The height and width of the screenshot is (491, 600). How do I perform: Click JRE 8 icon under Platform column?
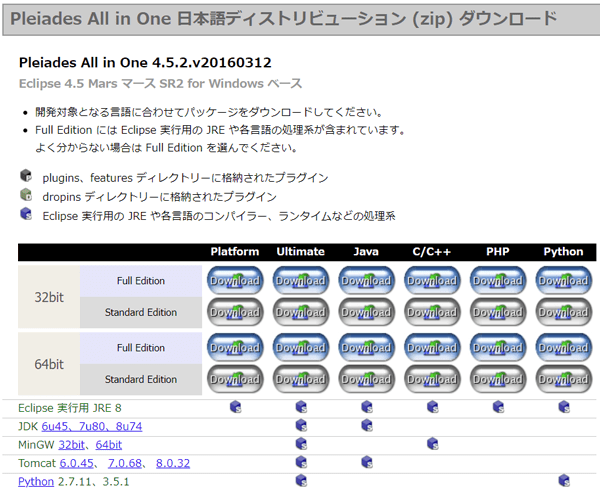pos(235,407)
